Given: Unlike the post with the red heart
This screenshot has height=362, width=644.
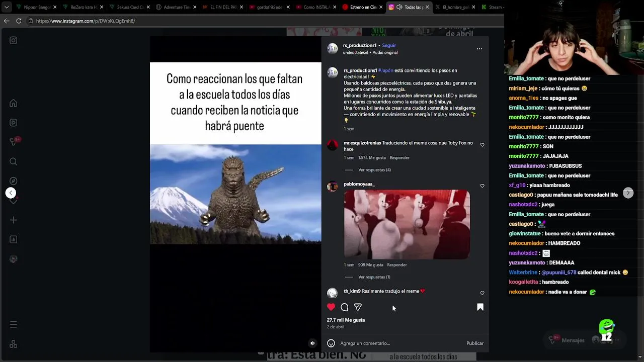Looking at the screenshot, I should 331,307.
